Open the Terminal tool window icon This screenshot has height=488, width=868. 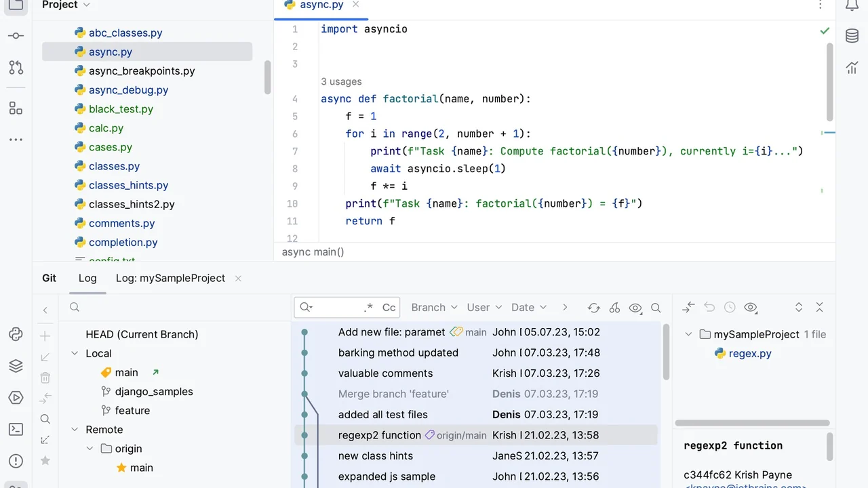click(x=16, y=429)
